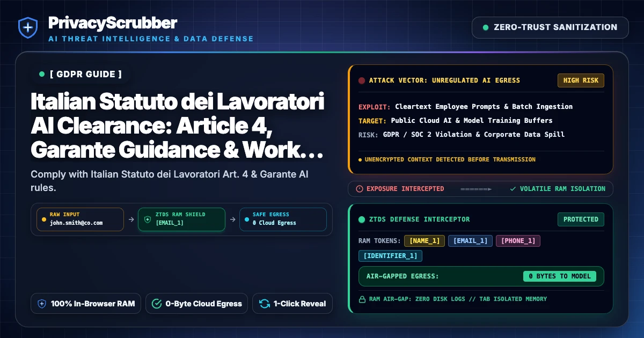Image resolution: width=644 pixels, height=338 pixels.
Task: Click the Raw Input john.smith@co.com box
Action: (x=80, y=219)
